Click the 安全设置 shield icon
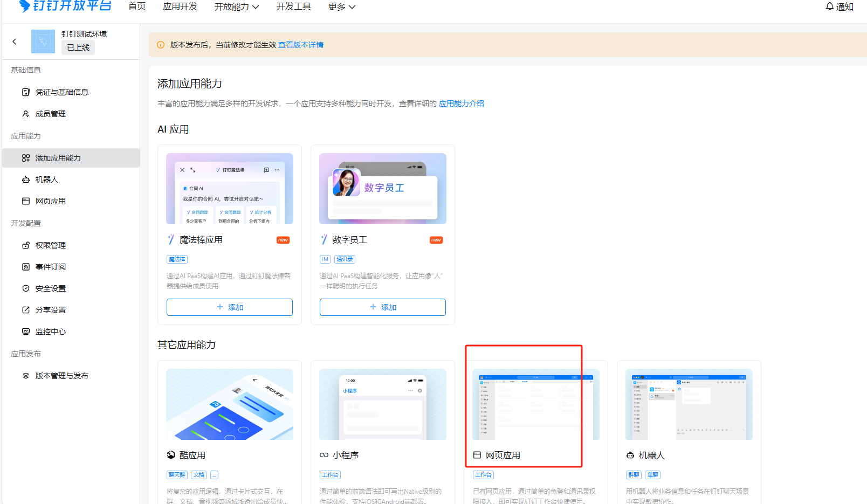The image size is (867, 504). [25, 288]
